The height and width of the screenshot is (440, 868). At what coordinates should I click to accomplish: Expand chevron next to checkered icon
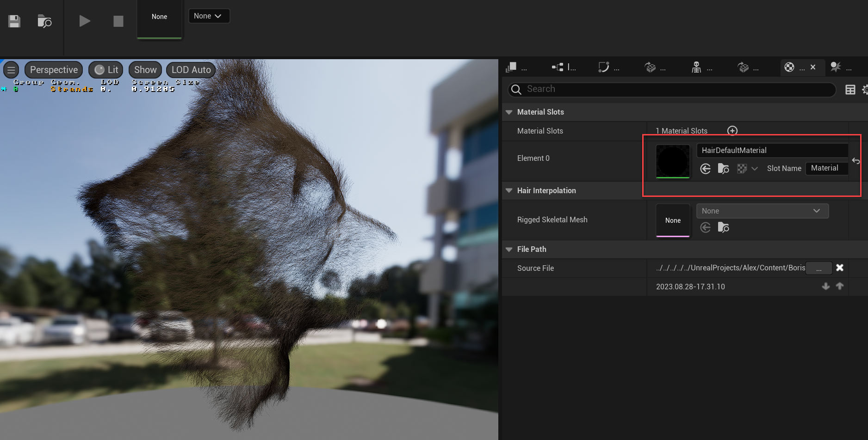[x=755, y=169]
